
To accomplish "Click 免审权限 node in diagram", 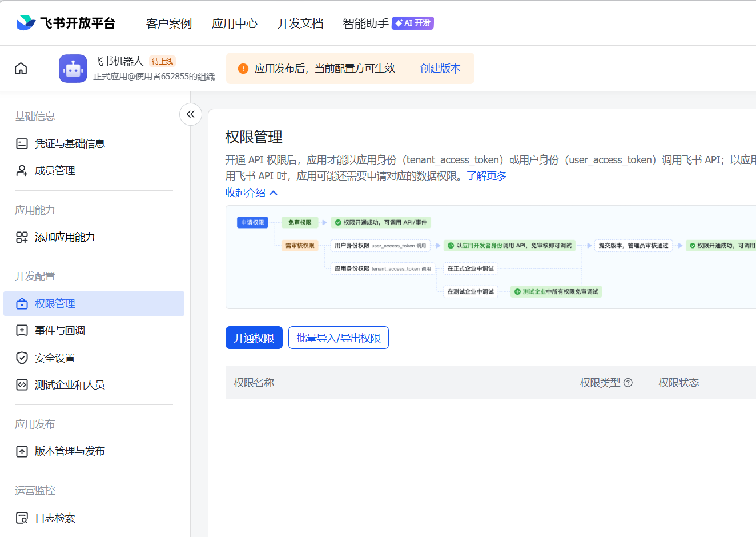I will (300, 222).
